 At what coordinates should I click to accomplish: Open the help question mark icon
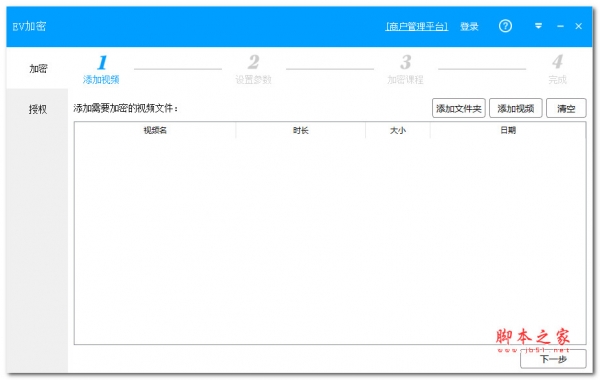point(505,26)
